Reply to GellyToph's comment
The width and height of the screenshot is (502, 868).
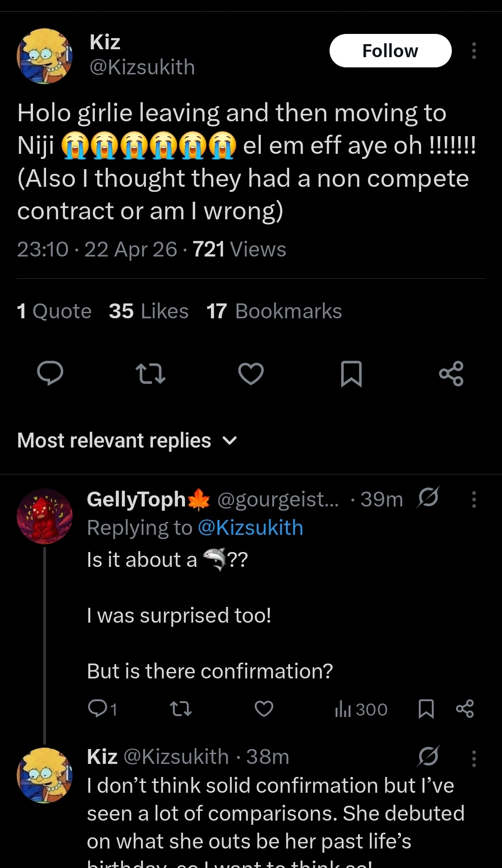[x=102, y=709]
